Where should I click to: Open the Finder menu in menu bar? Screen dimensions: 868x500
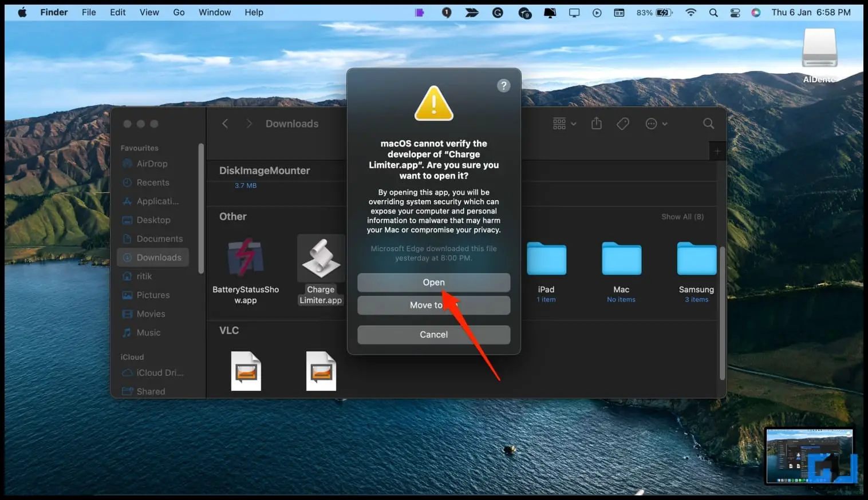click(x=54, y=12)
